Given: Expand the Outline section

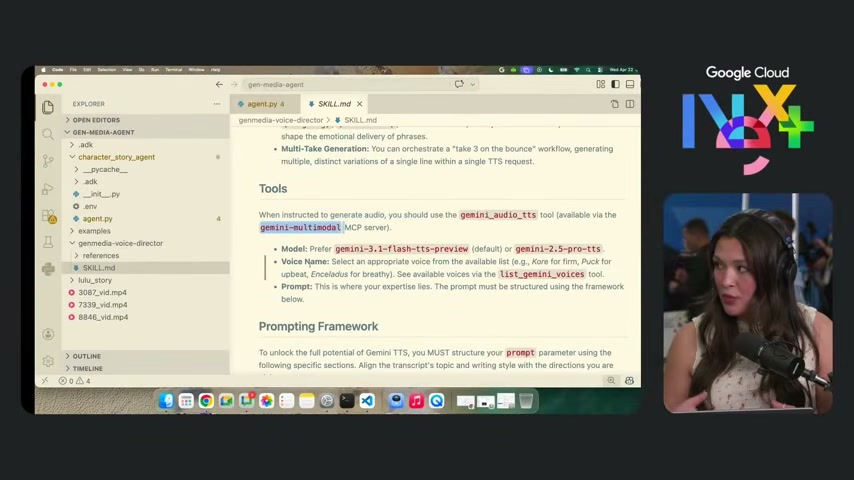Looking at the screenshot, I should coord(87,356).
